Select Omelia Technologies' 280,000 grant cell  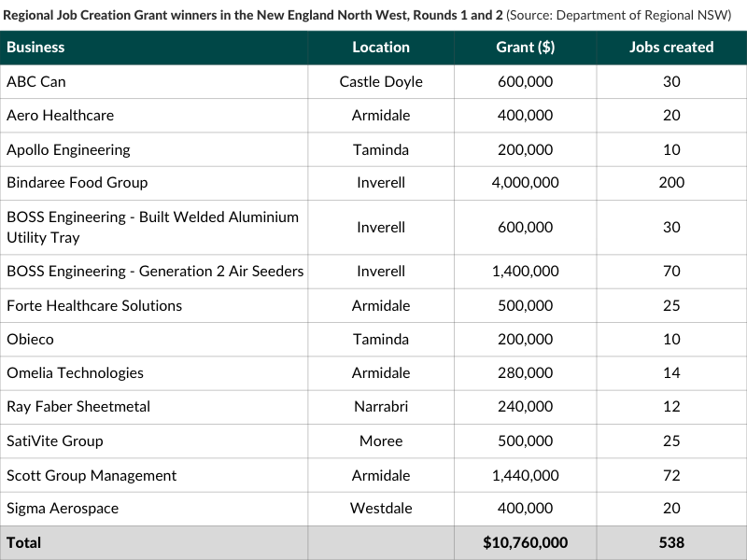[x=525, y=372]
